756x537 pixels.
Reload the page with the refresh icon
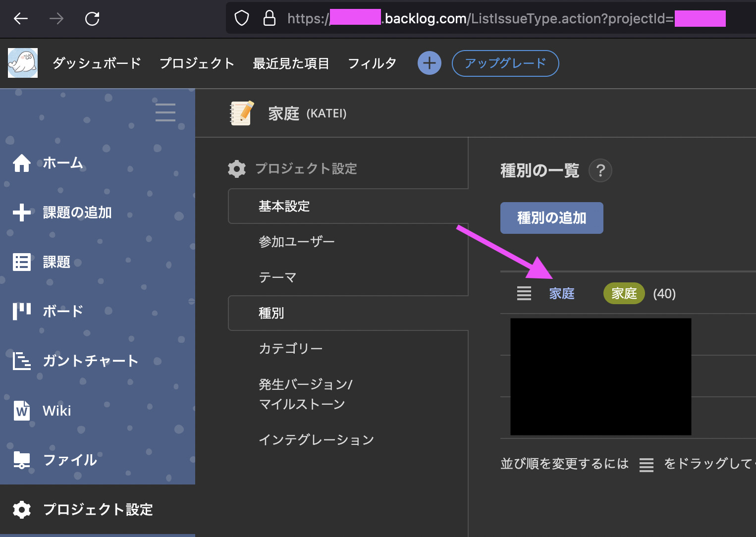click(92, 18)
